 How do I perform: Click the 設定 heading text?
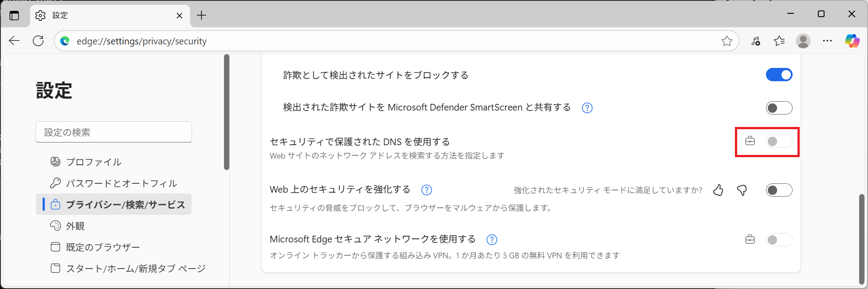click(x=54, y=91)
